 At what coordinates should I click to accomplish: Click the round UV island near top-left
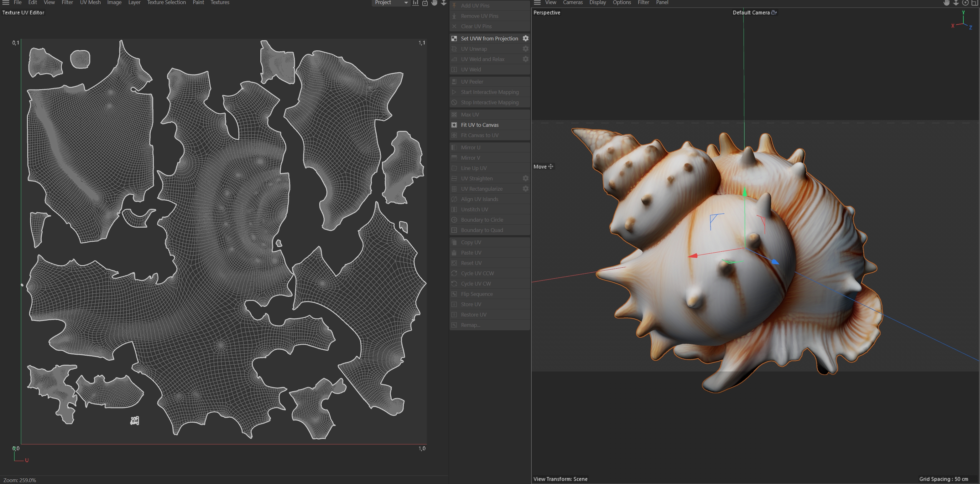[80, 59]
